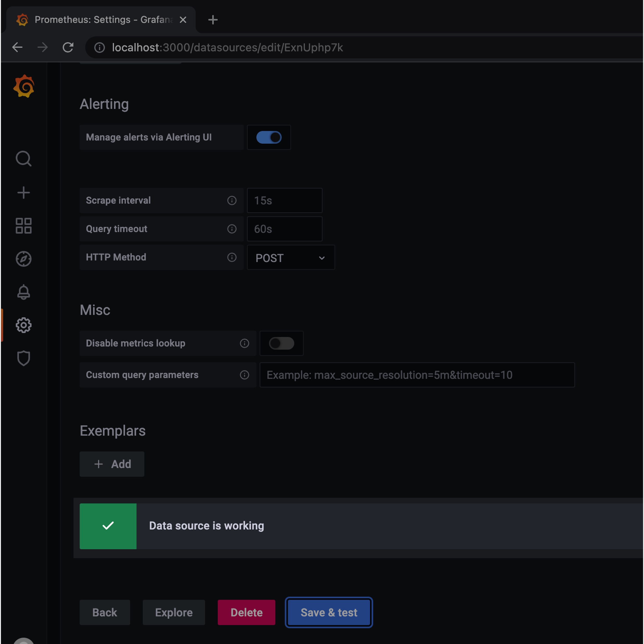Image resolution: width=644 pixels, height=644 pixels.
Task: Show info tooltip for Scrape interval
Action: [x=232, y=200]
